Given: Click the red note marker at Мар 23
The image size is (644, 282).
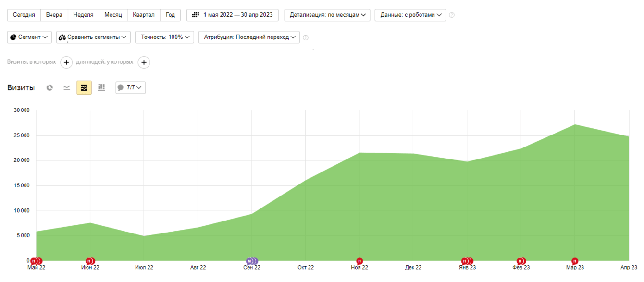Looking at the screenshot, I should [575, 261].
